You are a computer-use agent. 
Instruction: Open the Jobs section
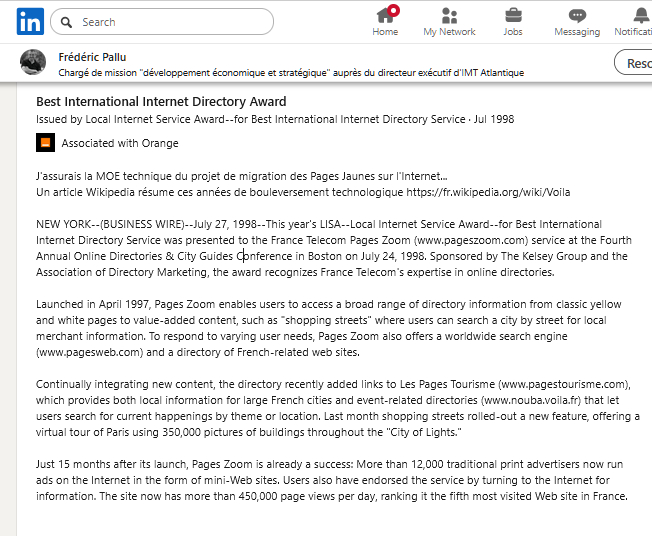pyautogui.click(x=513, y=21)
